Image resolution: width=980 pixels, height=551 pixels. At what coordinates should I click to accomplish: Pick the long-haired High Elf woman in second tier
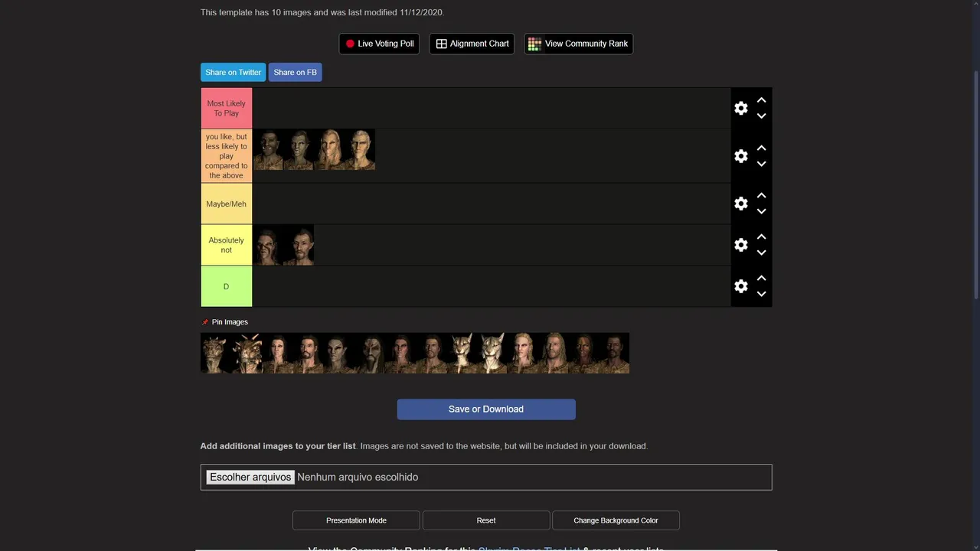(329, 149)
